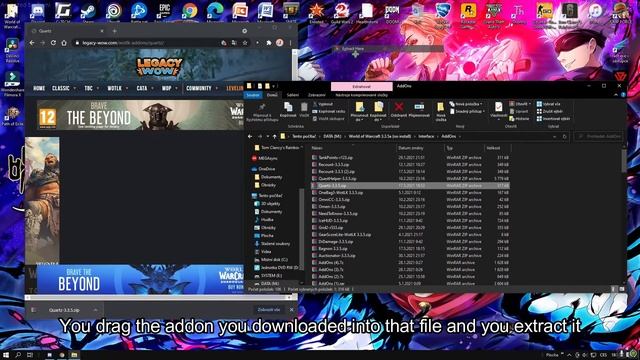
Task: Open Chrome profile avatar
Action: [280, 42]
